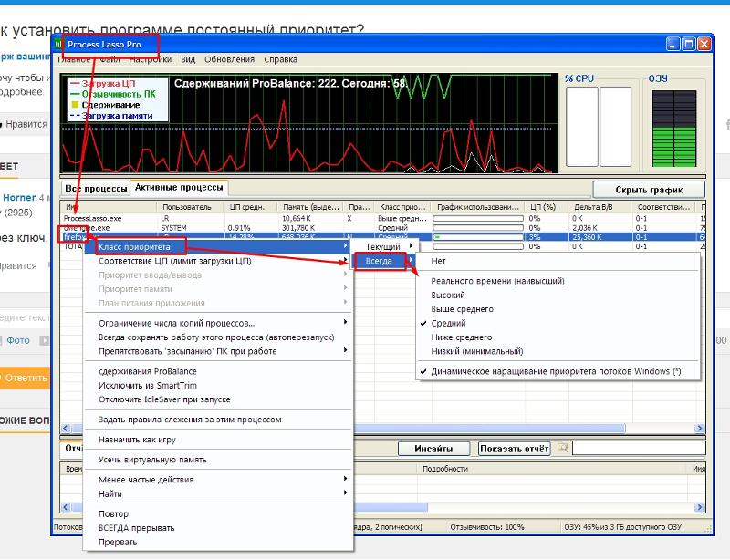Click the Инсайты button
This screenshot has height=560, width=730.
coord(433,449)
